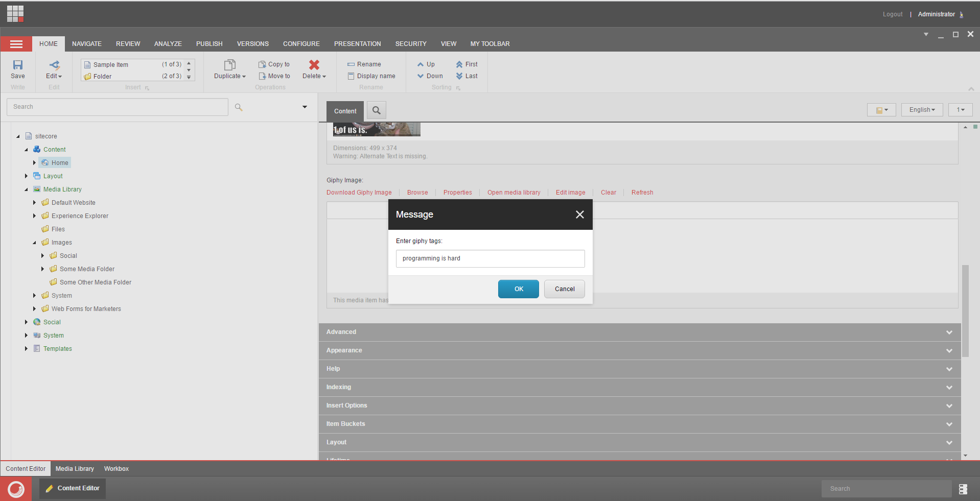Click the Download Giphy Image link

pyautogui.click(x=359, y=193)
